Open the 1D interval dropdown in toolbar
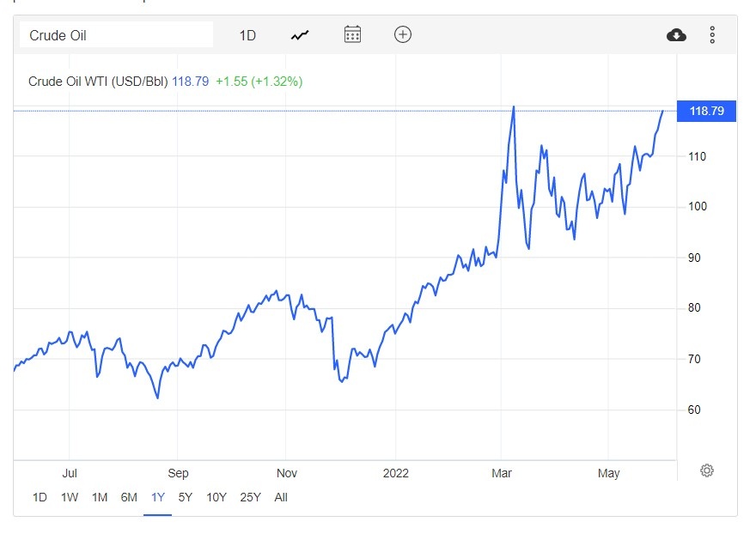This screenshot has height=534, width=756. pos(247,35)
